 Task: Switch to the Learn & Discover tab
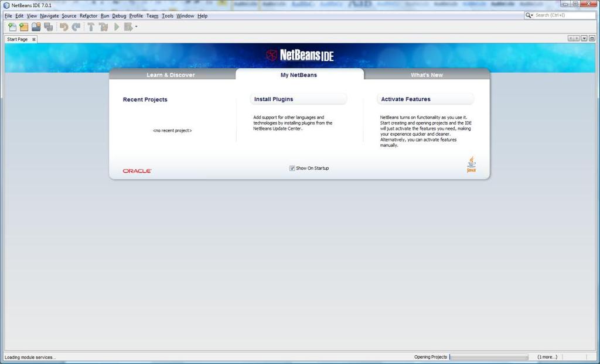pos(171,75)
